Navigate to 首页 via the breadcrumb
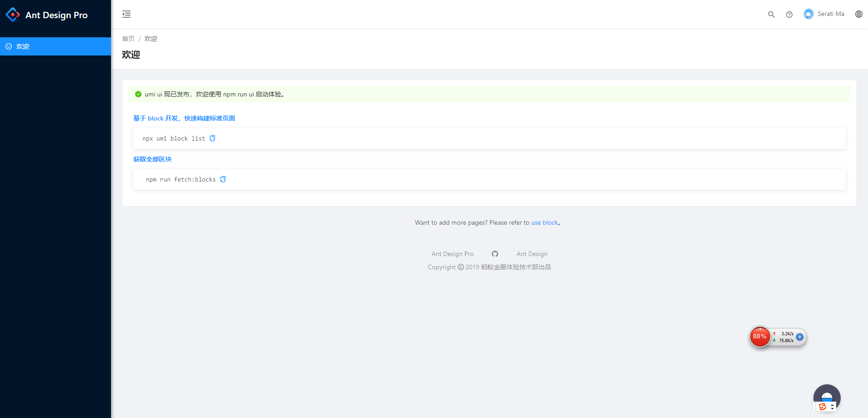The image size is (868, 418). 128,39
